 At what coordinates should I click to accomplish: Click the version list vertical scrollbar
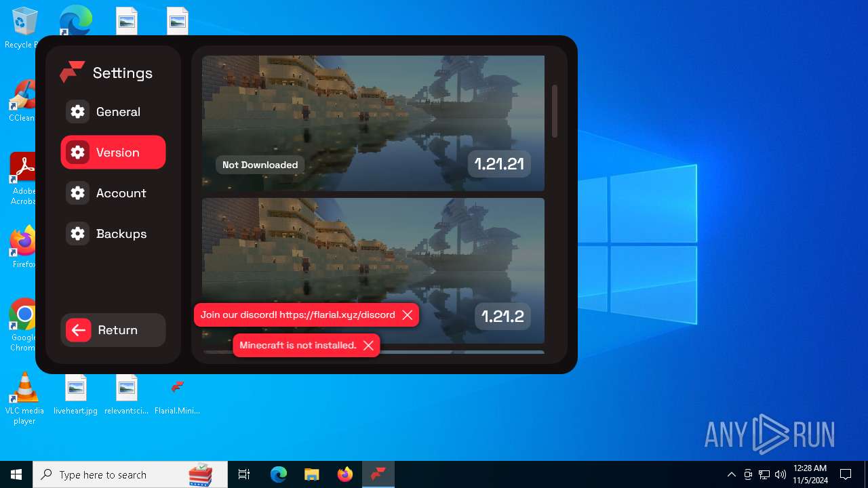555,111
